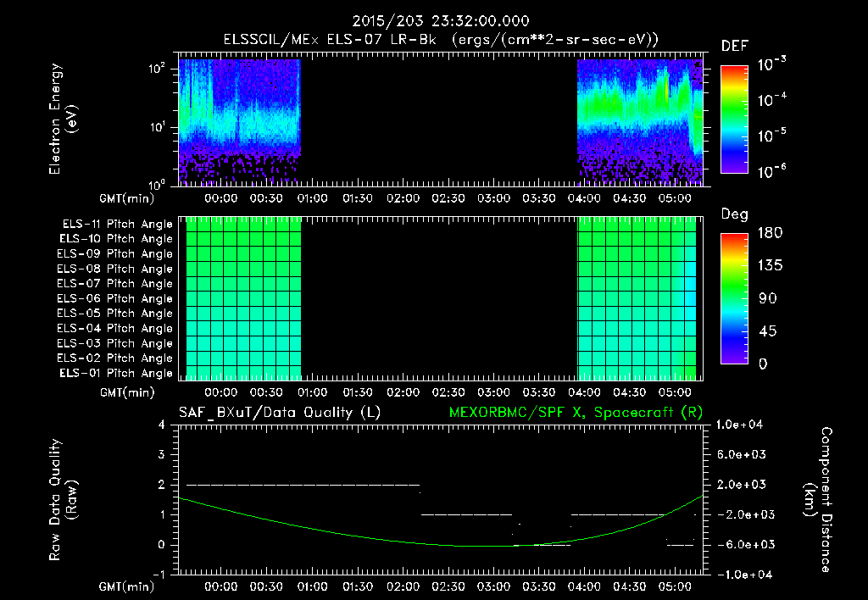Image resolution: width=868 pixels, height=600 pixels.
Task: Click the 45 value on Deg scale
Action: (767, 331)
